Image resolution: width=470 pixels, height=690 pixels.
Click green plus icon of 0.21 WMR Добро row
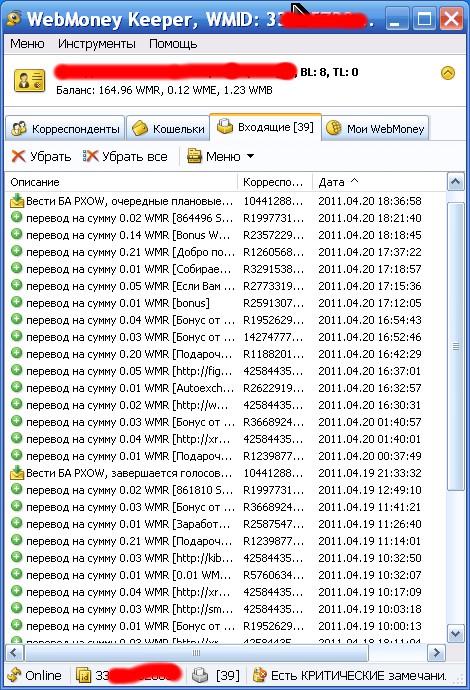17,251
